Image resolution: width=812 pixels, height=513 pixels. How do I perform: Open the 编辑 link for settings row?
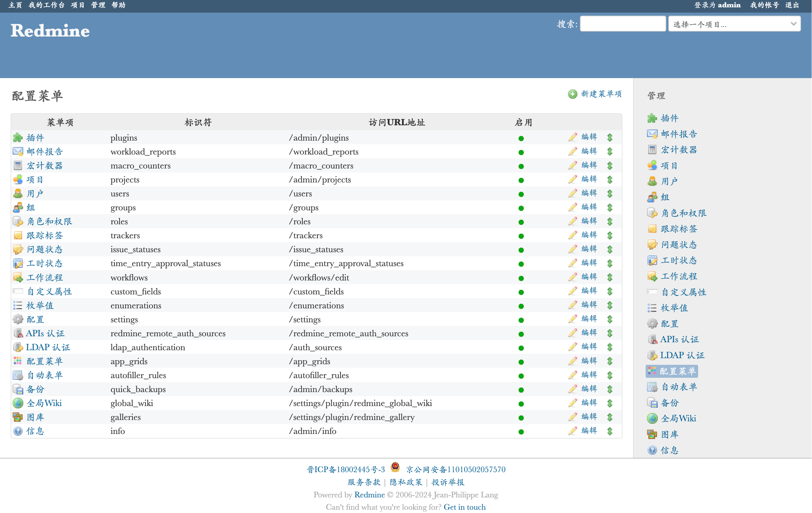(x=589, y=319)
